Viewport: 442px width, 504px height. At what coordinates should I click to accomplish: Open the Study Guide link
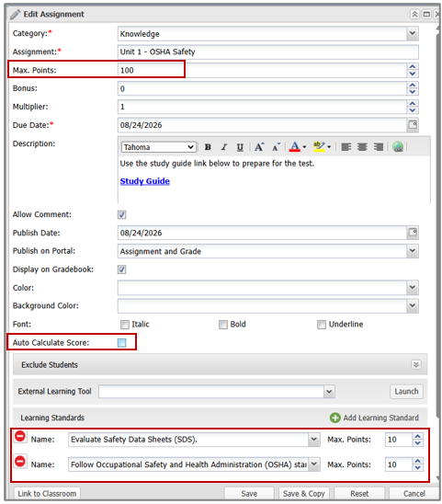point(145,181)
